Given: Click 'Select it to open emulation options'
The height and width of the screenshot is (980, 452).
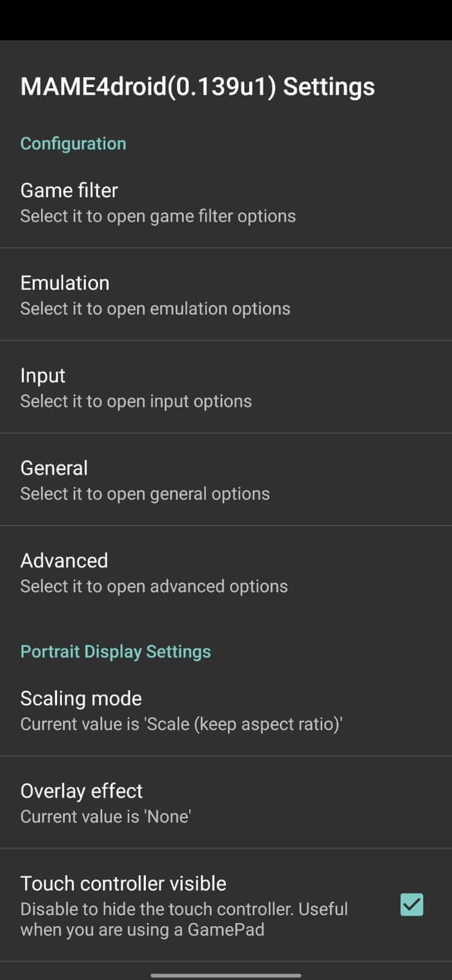Looking at the screenshot, I should pyautogui.click(x=155, y=309).
